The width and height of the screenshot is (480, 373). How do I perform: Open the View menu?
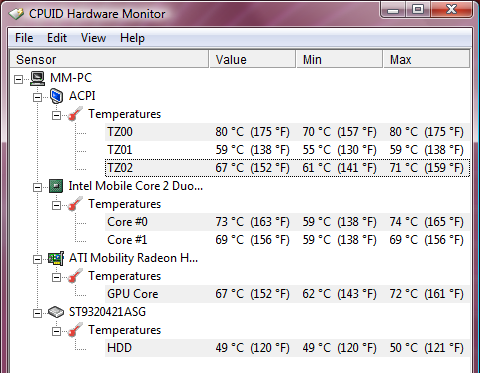coord(93,38)
